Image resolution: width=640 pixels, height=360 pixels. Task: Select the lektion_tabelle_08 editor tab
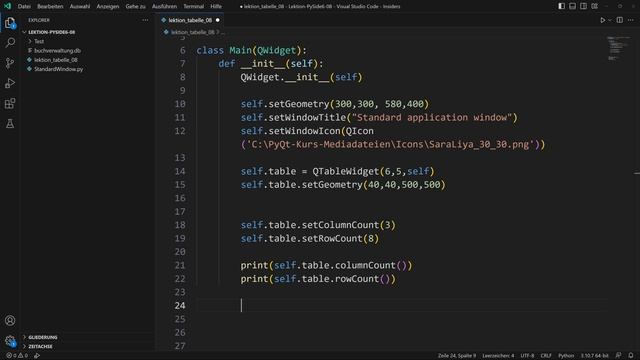[190, 20]
